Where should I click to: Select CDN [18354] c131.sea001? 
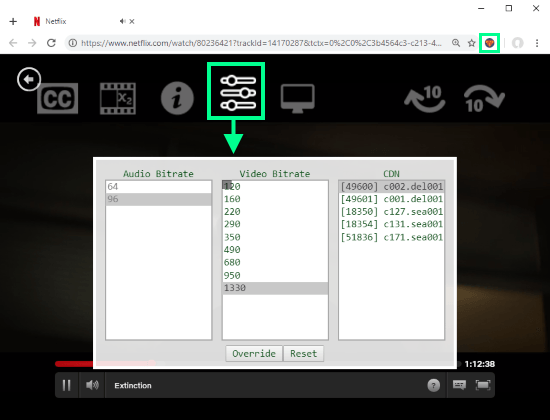click(391, 224)
